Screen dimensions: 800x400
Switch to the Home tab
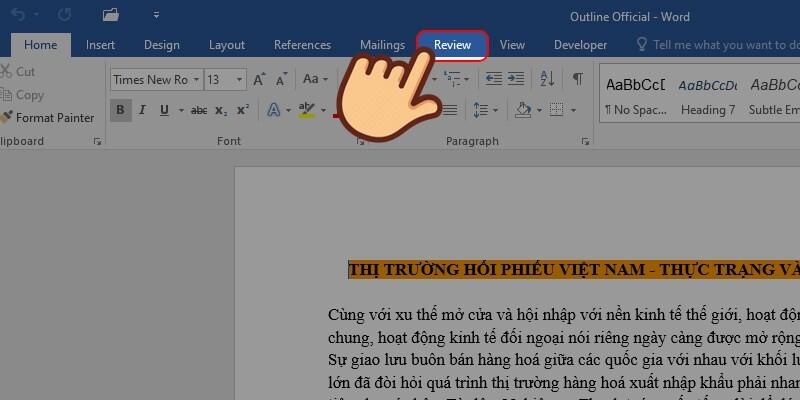coord(41,45)
